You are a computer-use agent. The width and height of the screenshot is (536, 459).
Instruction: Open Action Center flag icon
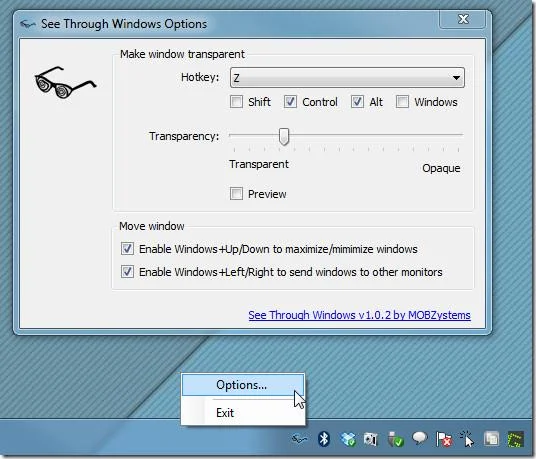(443, 439)
